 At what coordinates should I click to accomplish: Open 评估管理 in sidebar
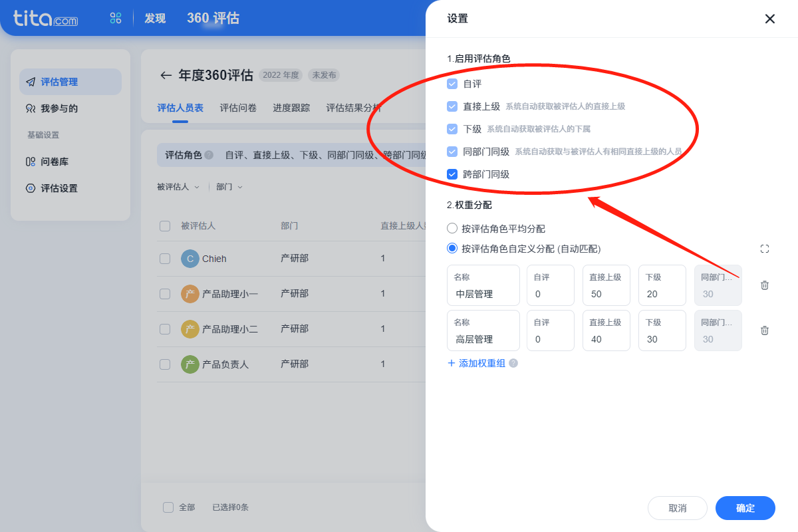click(70, 82)
